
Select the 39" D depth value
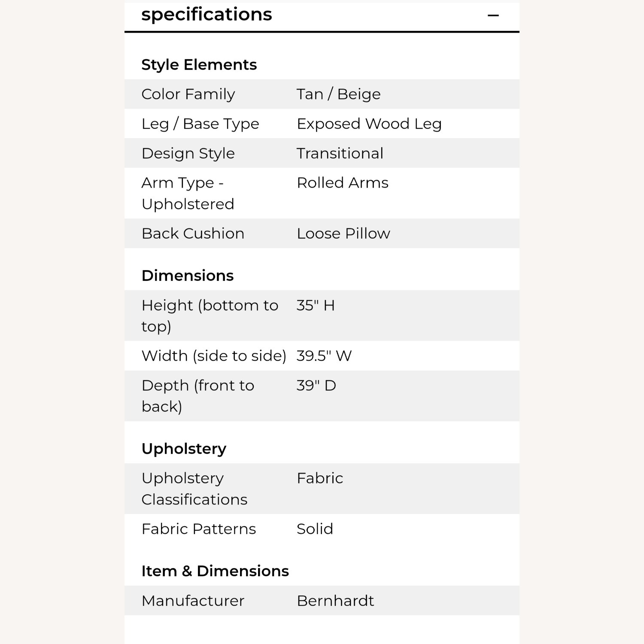(316, 386)
